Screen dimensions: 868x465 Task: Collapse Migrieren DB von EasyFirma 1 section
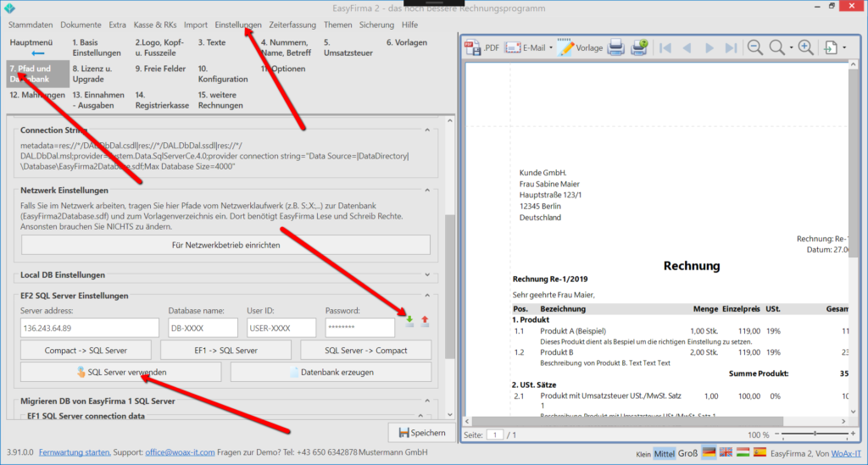pyautogui.click(x=427, y=401)
